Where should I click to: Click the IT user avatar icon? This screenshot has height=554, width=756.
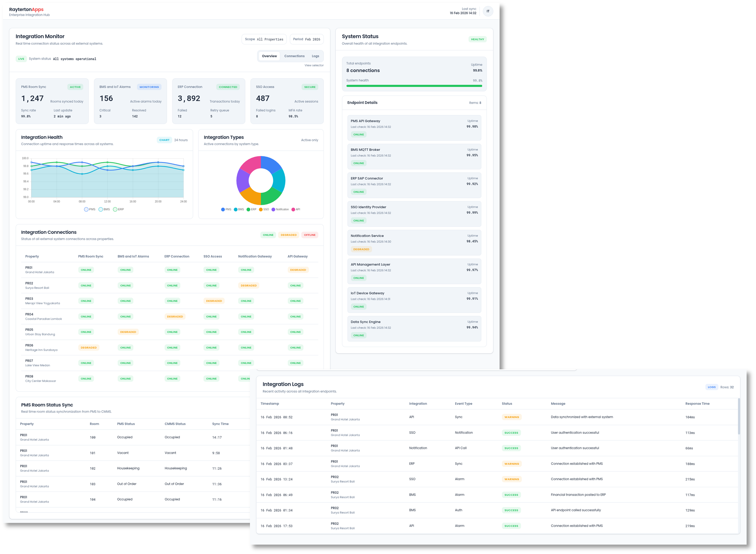pos(488,11)
